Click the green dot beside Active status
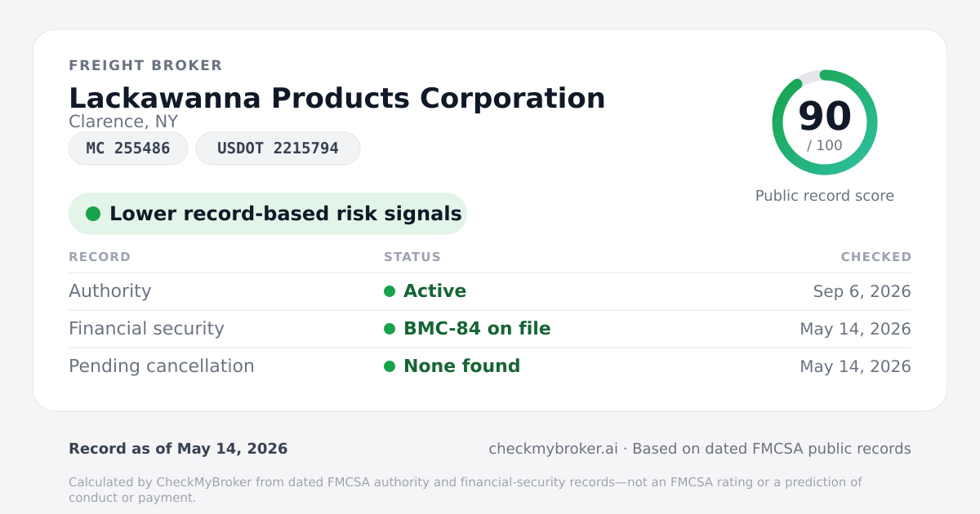The width and height of the screenshot is (980, 514). (x=390, y=291)
